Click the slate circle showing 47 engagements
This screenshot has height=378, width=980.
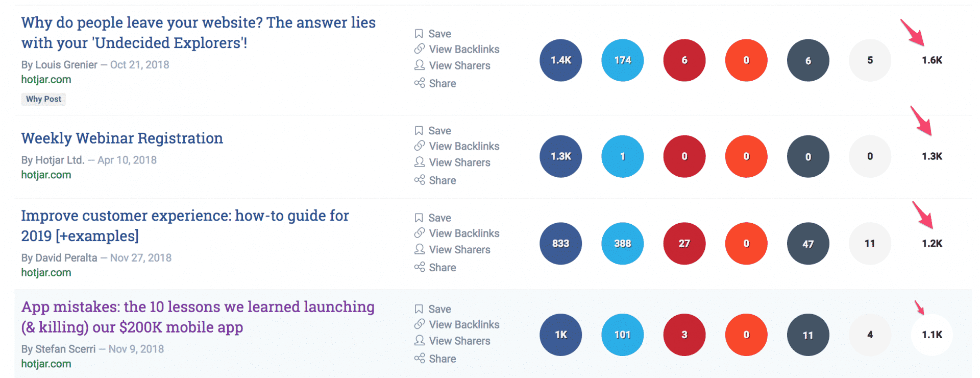point(808,244)
